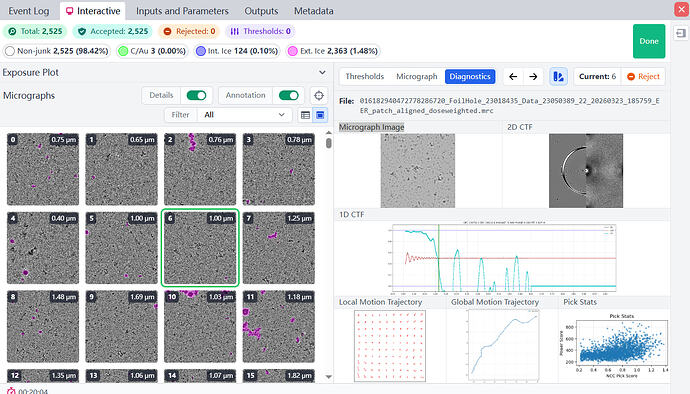The height and width of the screenshot is (394, 690).
Task: Click the Global Motion Trajectory plot
Action: click(504, 346)
